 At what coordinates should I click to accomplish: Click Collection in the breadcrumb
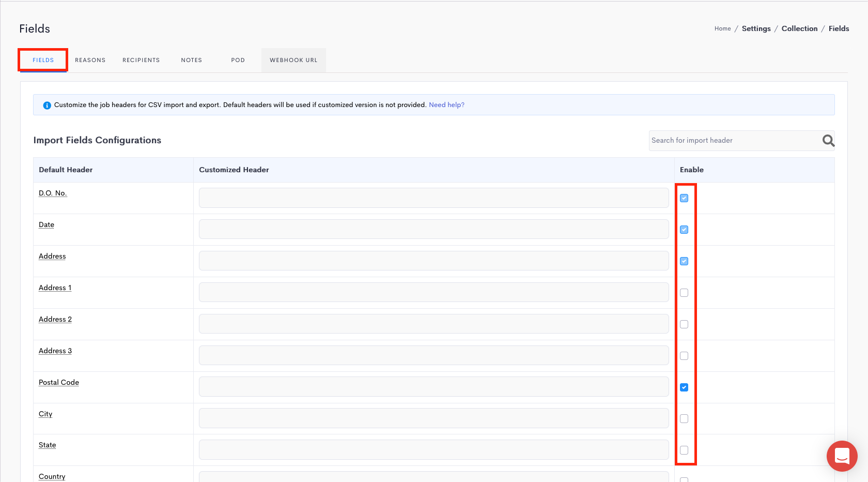tap(799, 29)
